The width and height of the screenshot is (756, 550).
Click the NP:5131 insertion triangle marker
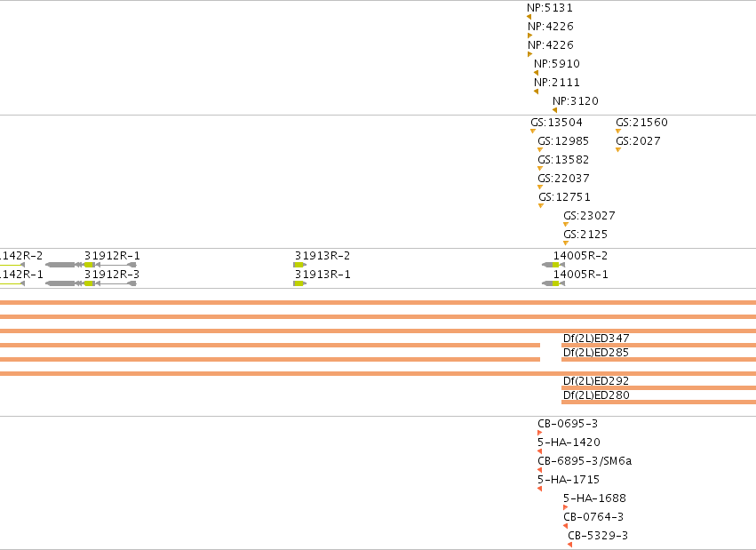pos(529,17)
